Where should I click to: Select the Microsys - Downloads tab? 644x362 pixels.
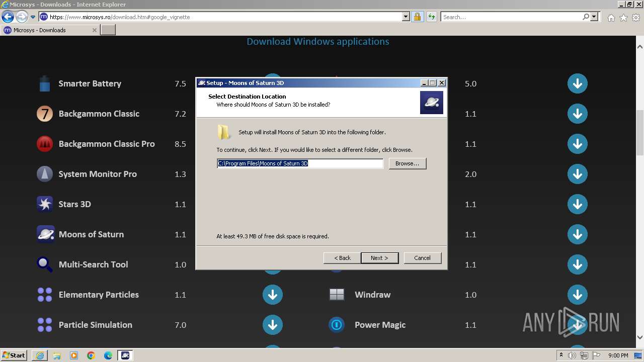(x=50, y=30)
